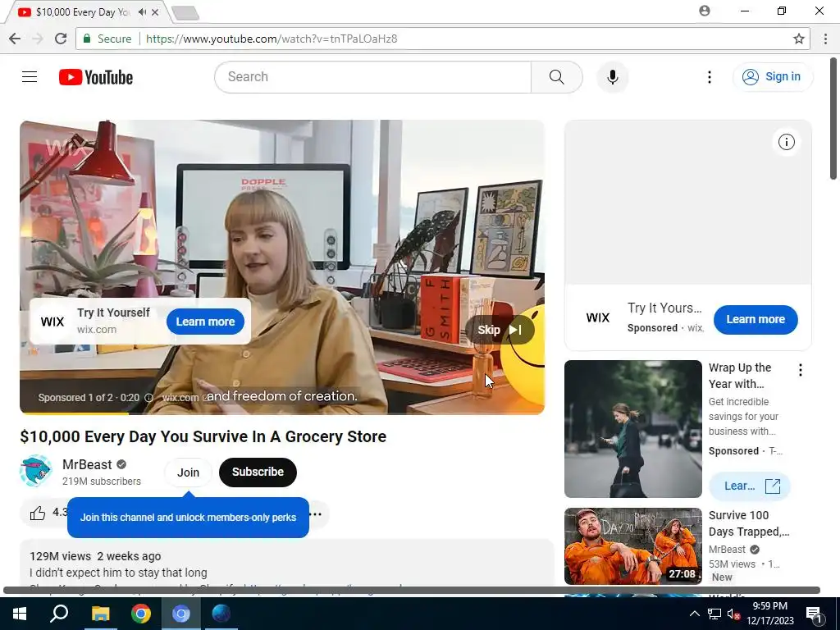Mute tab via speaker icon on tab
Viewport: 840px width, 630px height.
coord(142,11)
